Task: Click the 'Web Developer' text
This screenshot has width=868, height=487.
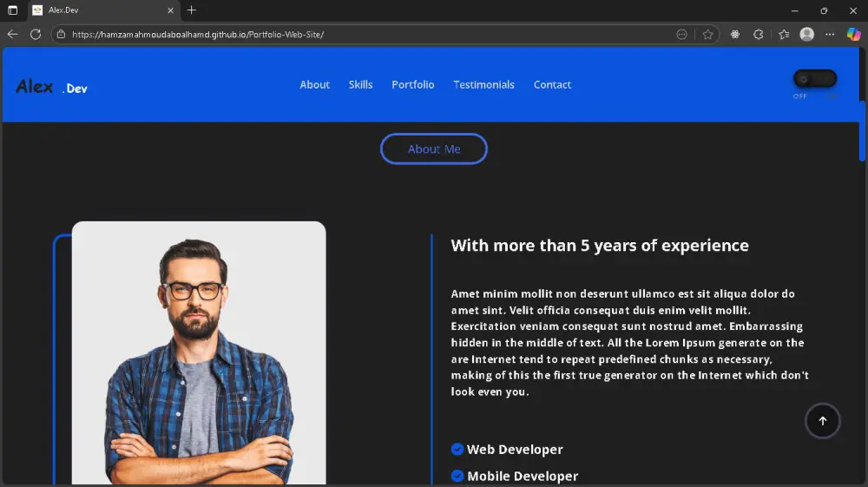Action: (515, 450)
